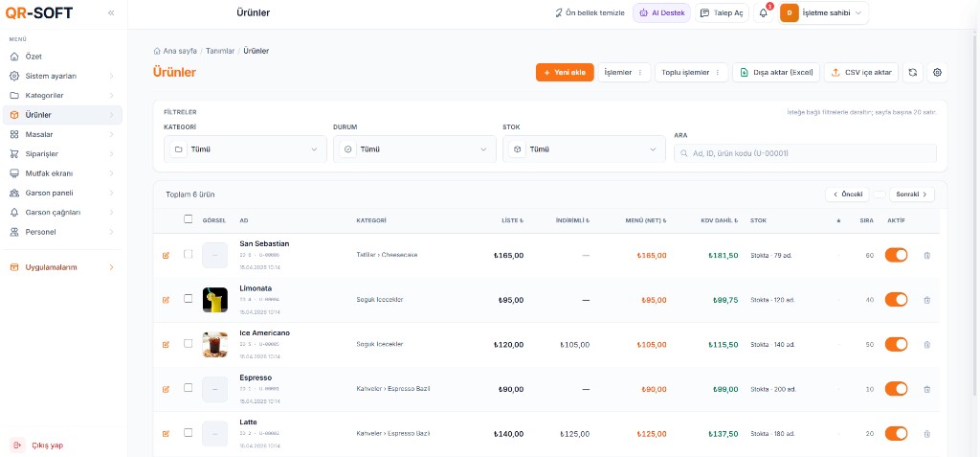The image size is (980, 457).
Task: Click the Dışa aktar (Excel) button
Action: pyautogui.click(x=775, y=72)
